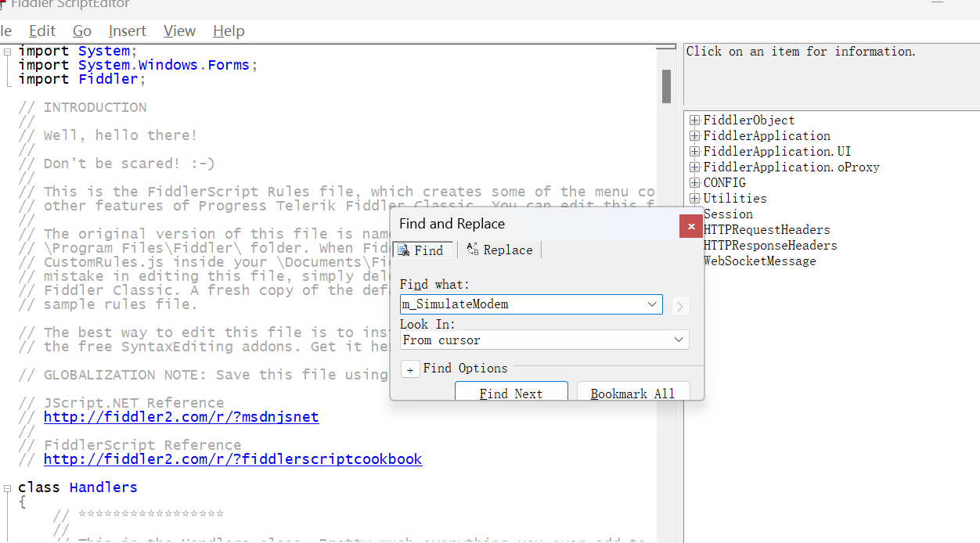980x543 pixels.
Task: Click the 'Click on an item for information.' text
Action: pyautogui.click(x=801, y=52)
